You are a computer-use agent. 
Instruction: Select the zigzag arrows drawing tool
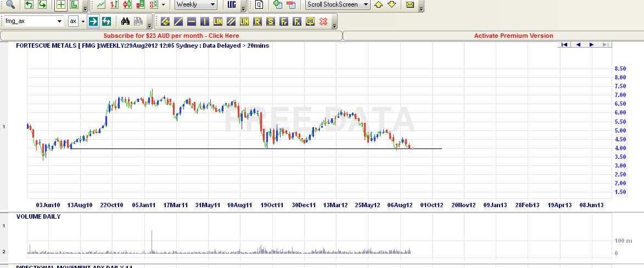pyautogui.click(x=165, y=21)
